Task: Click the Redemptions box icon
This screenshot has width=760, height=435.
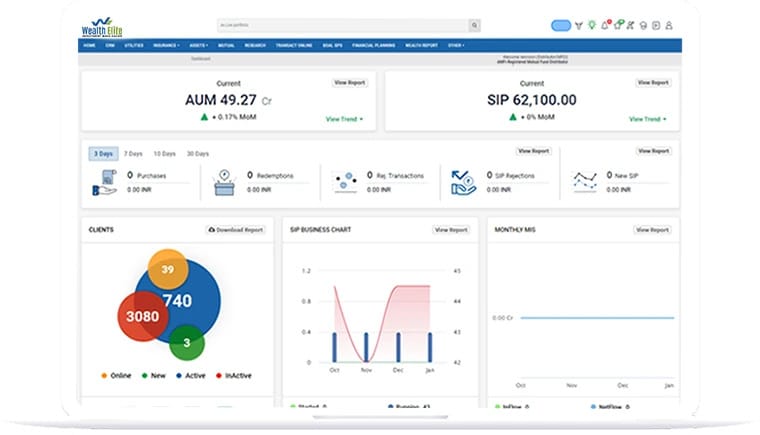Action: (x=225, y=181)
